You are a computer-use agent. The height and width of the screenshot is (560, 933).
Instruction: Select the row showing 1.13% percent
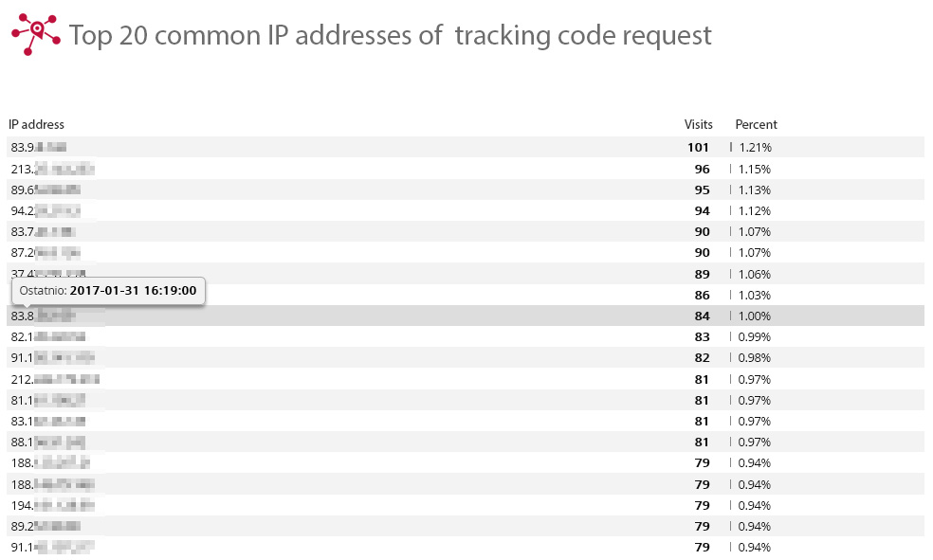pyautogui.click(x=466, y=190)
